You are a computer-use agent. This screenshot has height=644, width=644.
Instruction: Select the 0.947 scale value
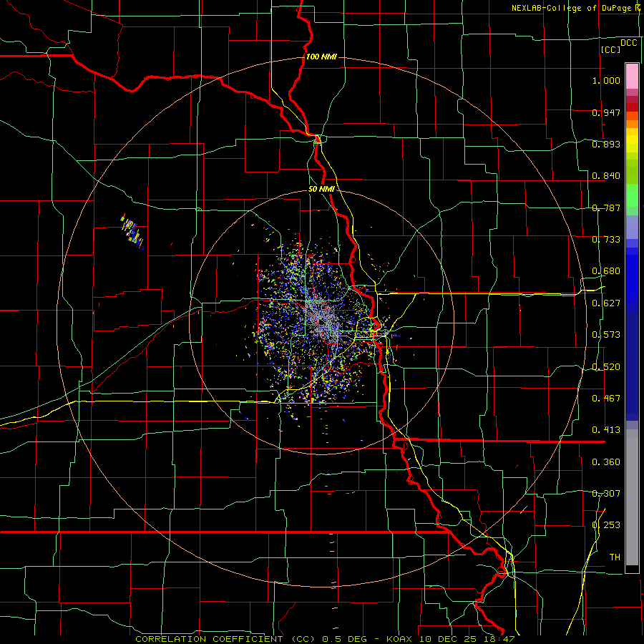click(x=606, y=112)
